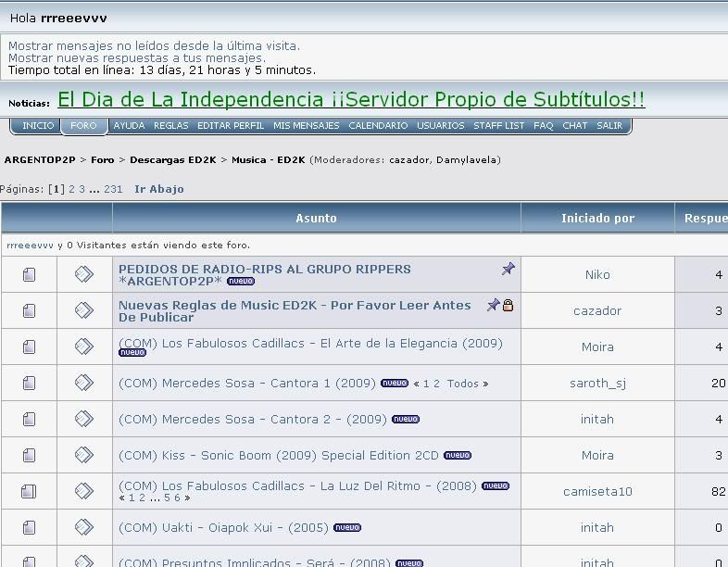Open MIS MENSAJES from the menu bar
The image size is (728, 567).
(306, 126)
